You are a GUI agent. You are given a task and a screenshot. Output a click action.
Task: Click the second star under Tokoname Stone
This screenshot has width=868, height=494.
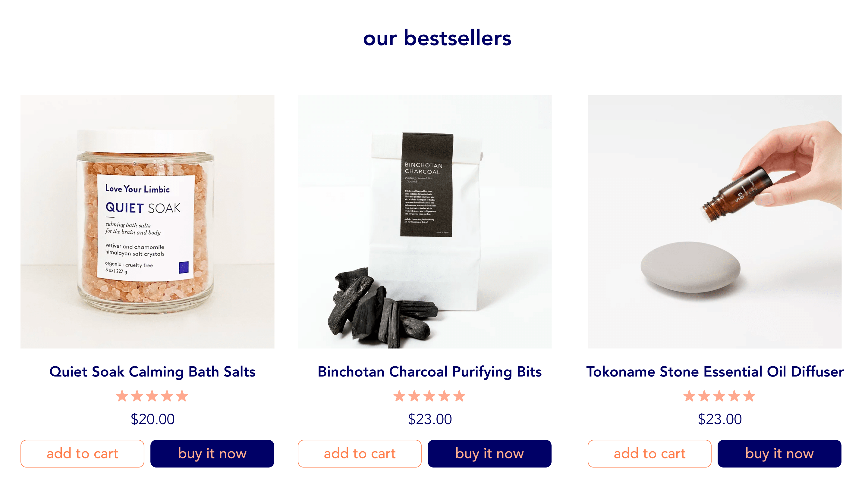(x=704, y=396)
